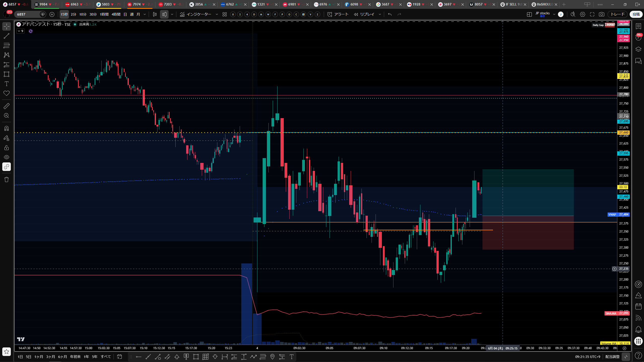The width and height of the screenshot is (644, 362).
Task: Click the 投稿 publish button
Action: point(636,14)
